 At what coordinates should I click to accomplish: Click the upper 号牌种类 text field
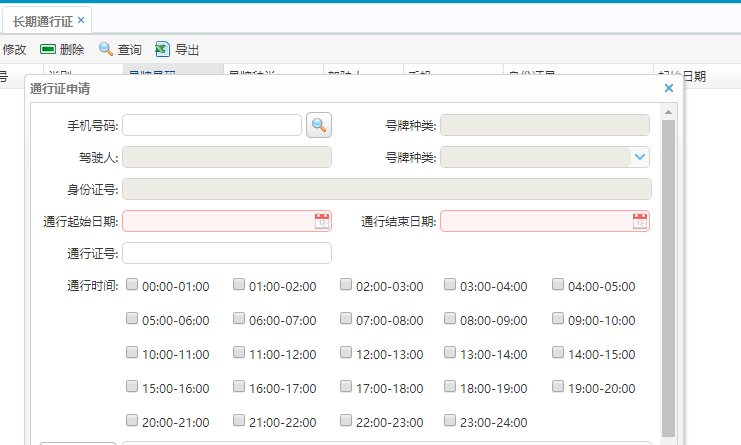click(x=545, y=125)
